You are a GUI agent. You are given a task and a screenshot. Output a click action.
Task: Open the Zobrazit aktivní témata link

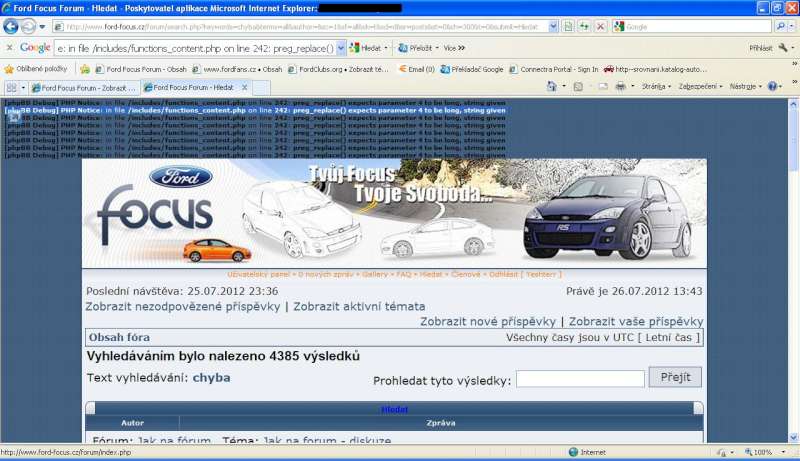359,306
